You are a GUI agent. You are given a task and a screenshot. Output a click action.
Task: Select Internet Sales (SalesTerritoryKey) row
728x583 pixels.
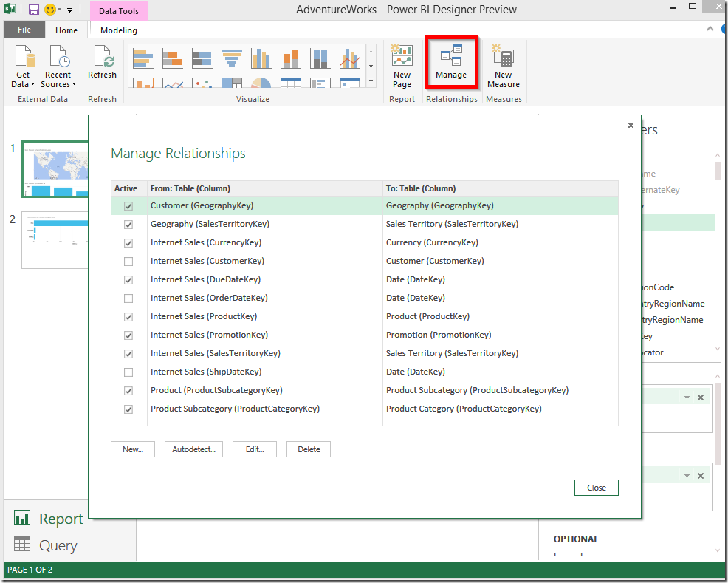(365, 353)
